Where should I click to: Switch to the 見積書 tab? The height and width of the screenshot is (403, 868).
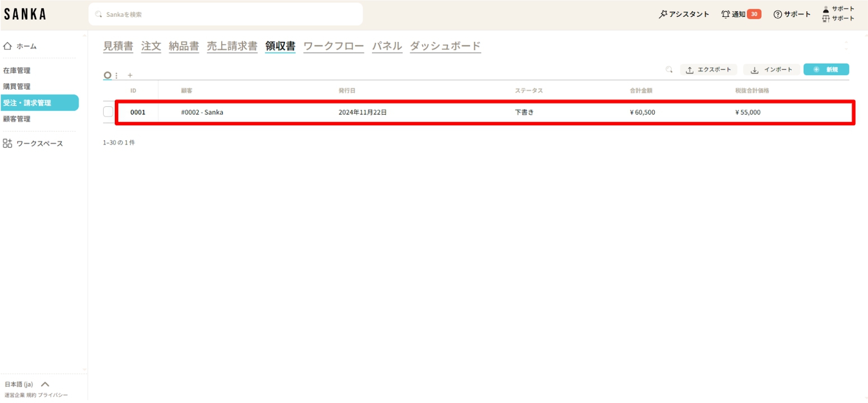coord(118,46)
